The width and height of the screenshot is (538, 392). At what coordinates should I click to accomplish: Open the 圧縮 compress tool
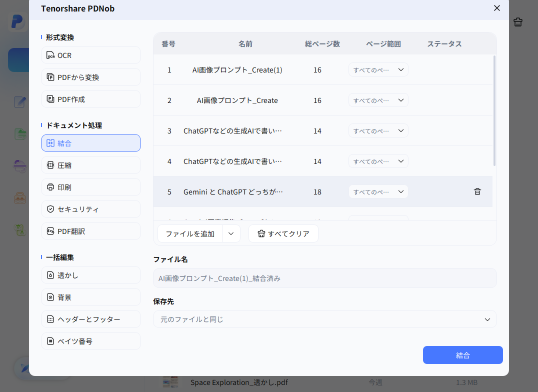[91, 165]
